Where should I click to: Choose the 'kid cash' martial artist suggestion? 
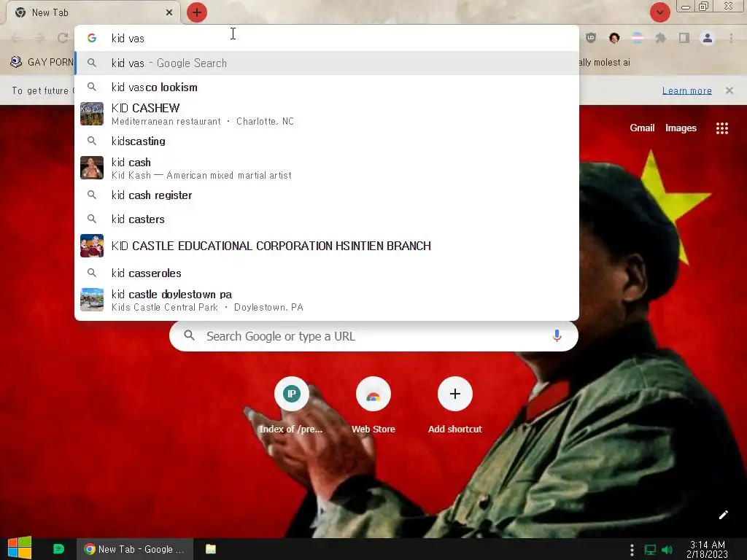click(x=327, y=168)
